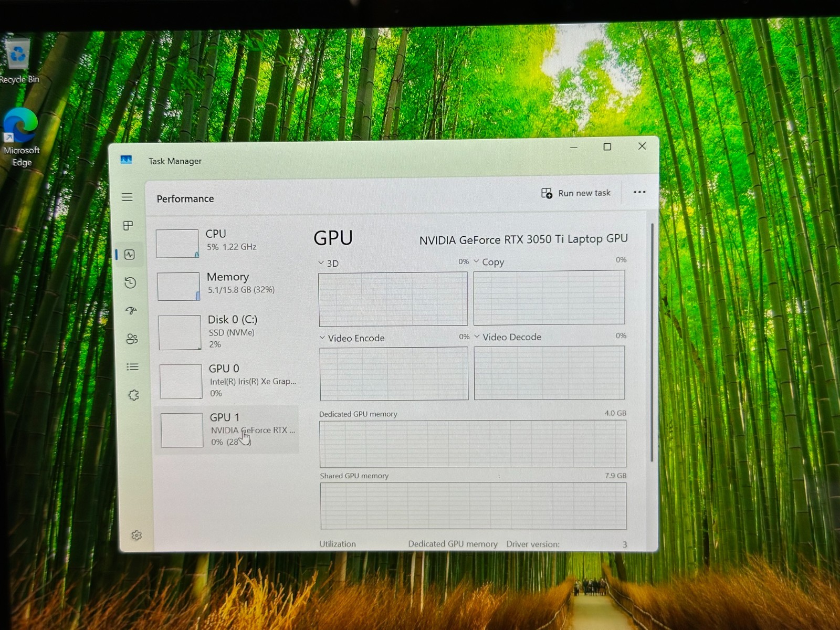840x630 pixels.
Task: Click the Video Decode utilization graph
Action: click(549, 372)
